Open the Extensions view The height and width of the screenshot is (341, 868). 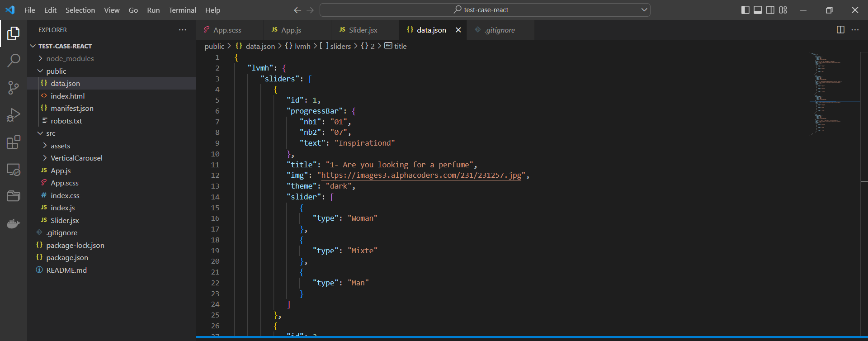click(x=14, y=142)
